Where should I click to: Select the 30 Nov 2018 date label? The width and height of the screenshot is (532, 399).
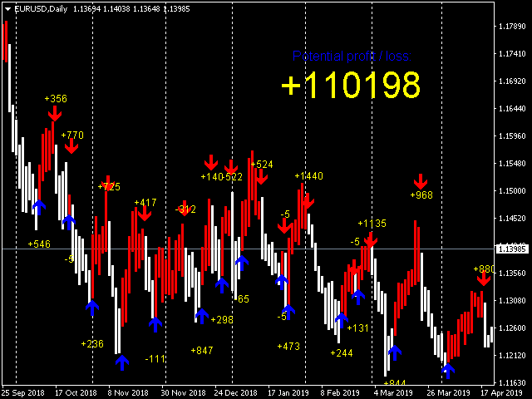(183, 393)
